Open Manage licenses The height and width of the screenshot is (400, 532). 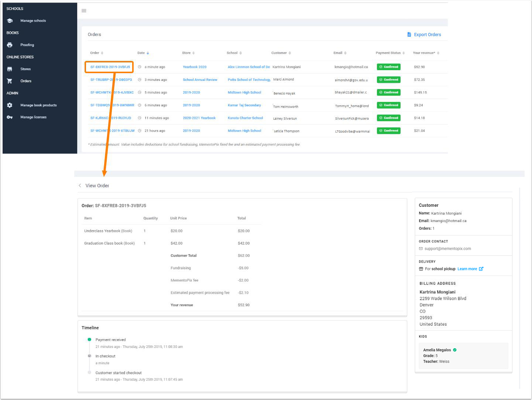33,117
